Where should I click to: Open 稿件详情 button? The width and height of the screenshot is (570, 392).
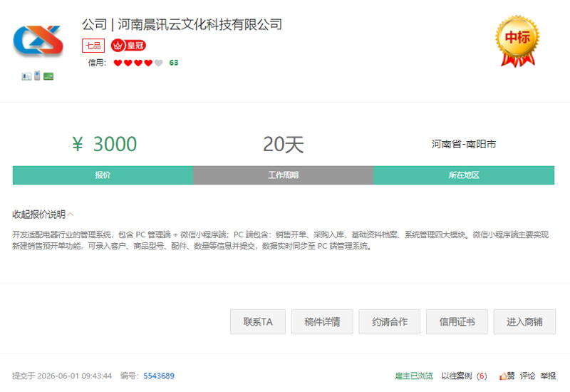click(x=322, y=322)
